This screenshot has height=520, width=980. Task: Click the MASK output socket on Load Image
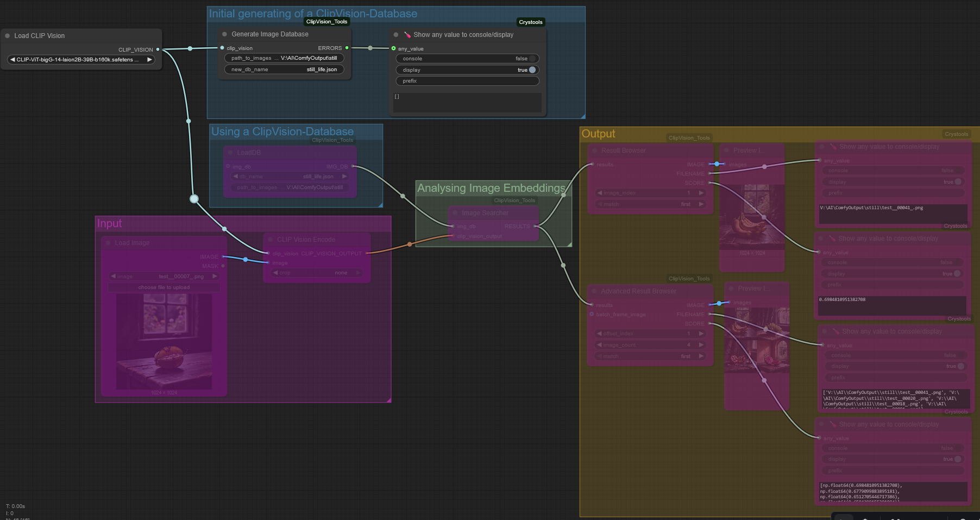(x=223, y=266)
